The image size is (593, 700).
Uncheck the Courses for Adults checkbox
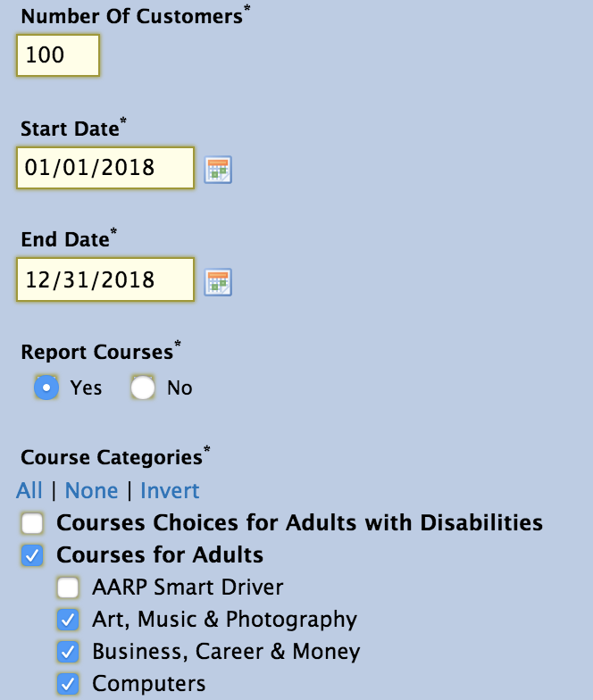coord(32,555)
